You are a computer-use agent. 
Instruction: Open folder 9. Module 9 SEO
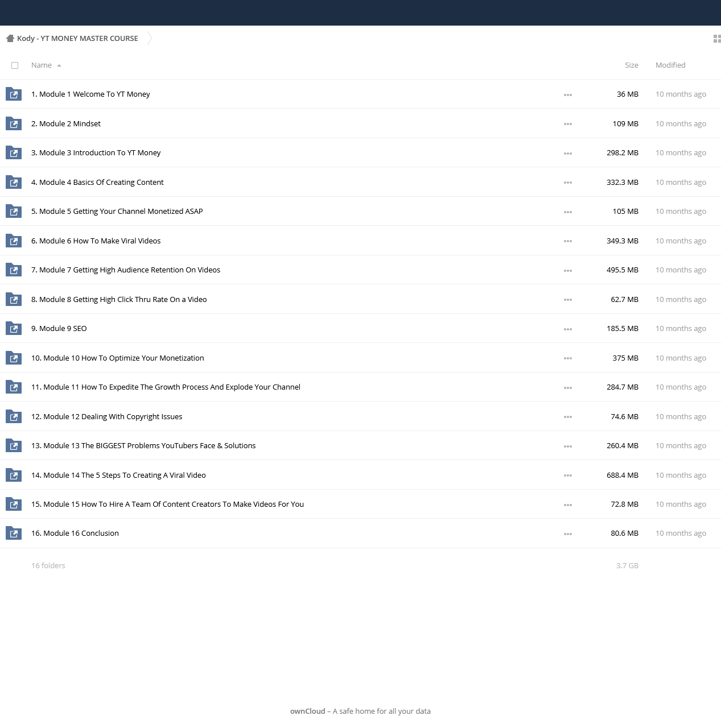pyautogui.click(x=59, y=329)
